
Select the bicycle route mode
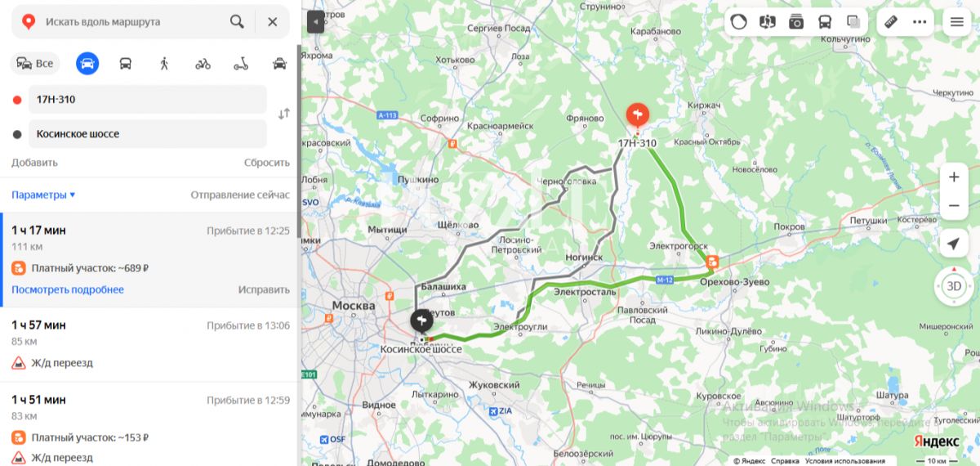pos(203,64)
